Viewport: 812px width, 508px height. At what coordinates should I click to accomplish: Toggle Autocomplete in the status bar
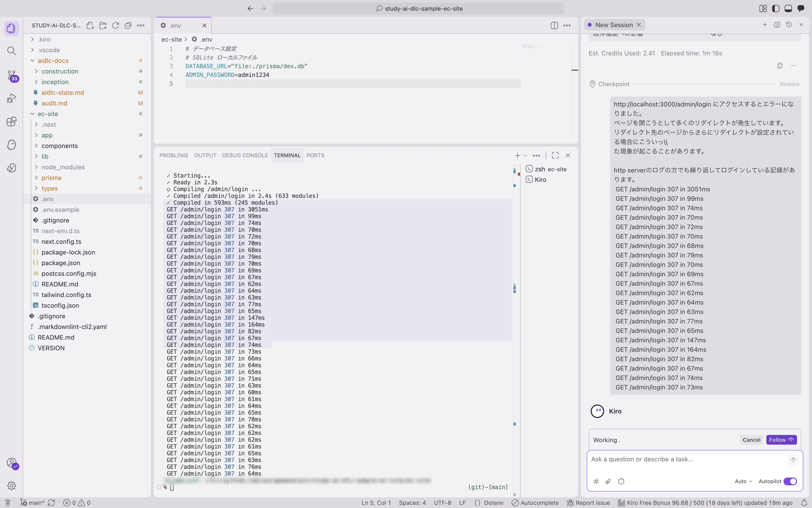tap(535, 503)
